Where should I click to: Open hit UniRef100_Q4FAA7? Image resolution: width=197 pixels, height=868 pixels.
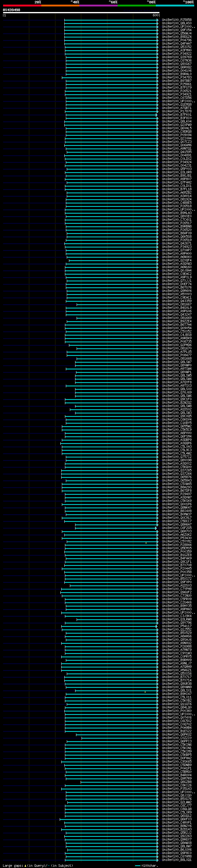(176, 43)
